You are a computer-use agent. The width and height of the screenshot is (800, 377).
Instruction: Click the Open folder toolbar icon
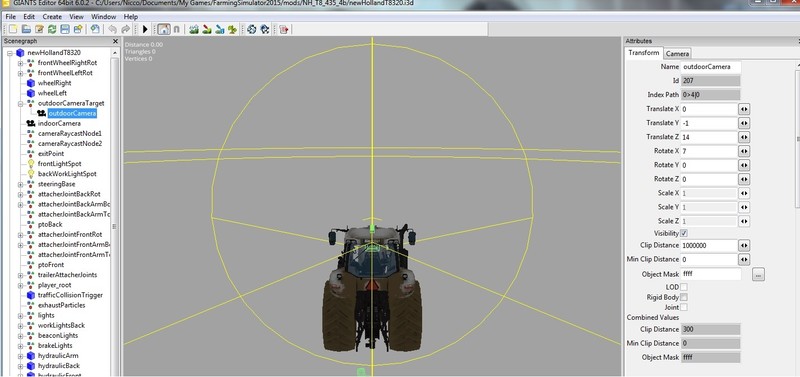point(26,30)
